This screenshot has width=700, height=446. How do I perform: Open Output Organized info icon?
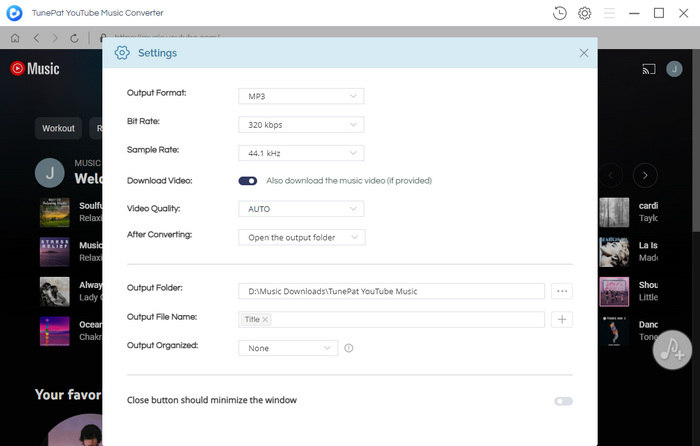pyautogui.click(x=349, y=348)
